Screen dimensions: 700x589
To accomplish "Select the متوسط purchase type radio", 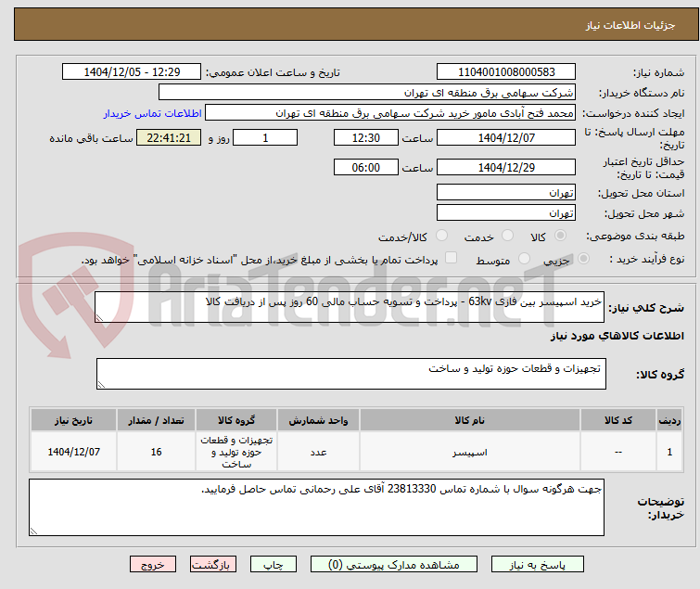I will tap(524, 259).
